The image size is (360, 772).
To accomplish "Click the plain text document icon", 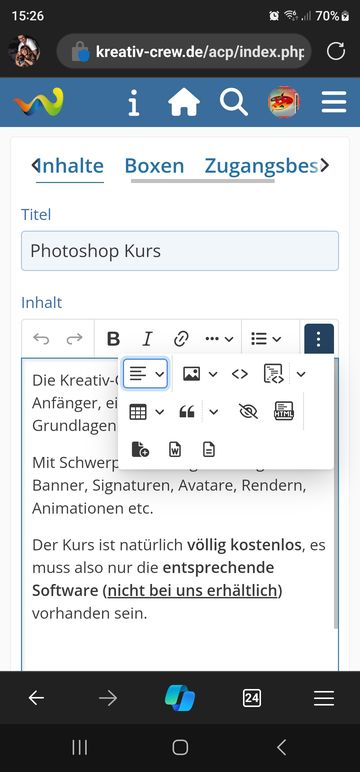I will (209, 449).
